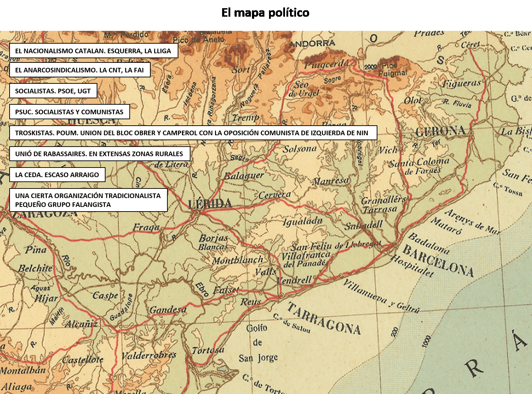The height and width of the screenshot is (394, 532).
Task: Click the Puigcerdá label on the map
Action: coord(326,64)
